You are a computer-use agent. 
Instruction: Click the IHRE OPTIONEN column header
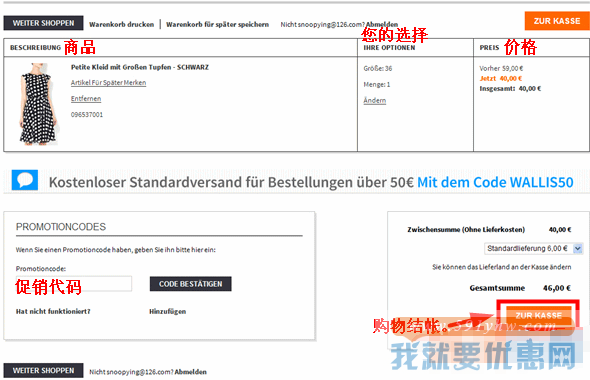(389, 48)
